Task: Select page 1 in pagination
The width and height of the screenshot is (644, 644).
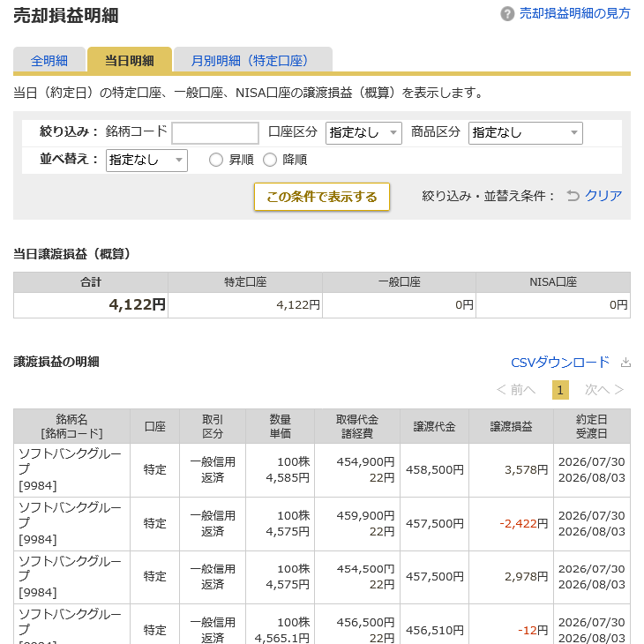Action: tap(560, 390)
